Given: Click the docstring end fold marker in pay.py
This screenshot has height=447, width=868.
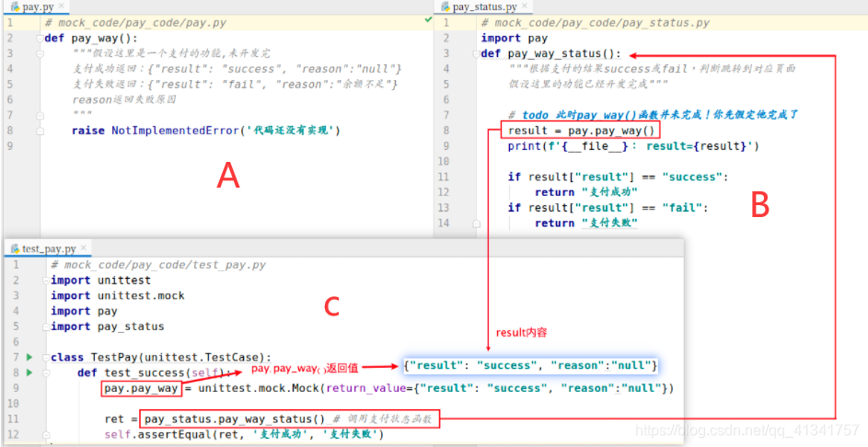Looking at the screenshot, I should tap(40, 116).
